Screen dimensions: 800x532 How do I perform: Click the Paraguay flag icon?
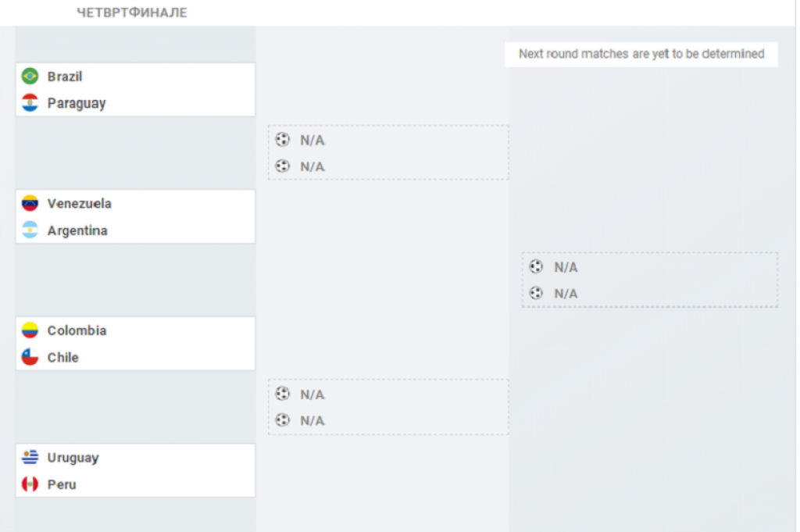click(x=30, y=103)
